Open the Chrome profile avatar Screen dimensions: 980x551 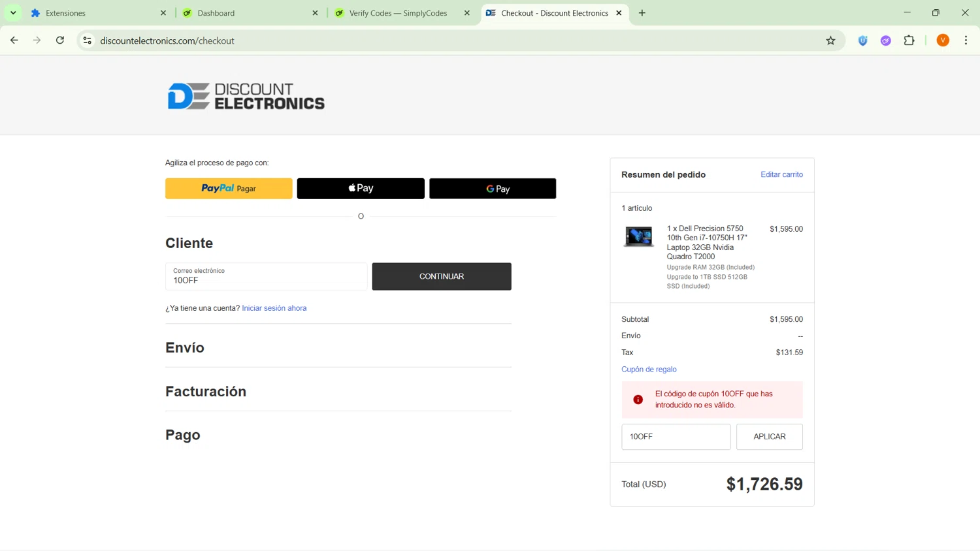tap(943, 40)
